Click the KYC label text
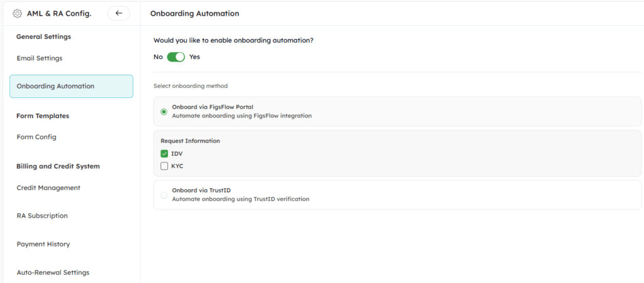This screenshot has height=283, width=644. [177, 167]
